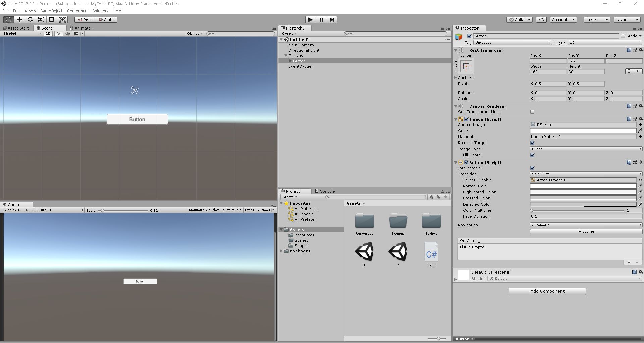Screen dimensions: 644x343
Task: Open the Cloud services panel
Action: click(541, 20)
